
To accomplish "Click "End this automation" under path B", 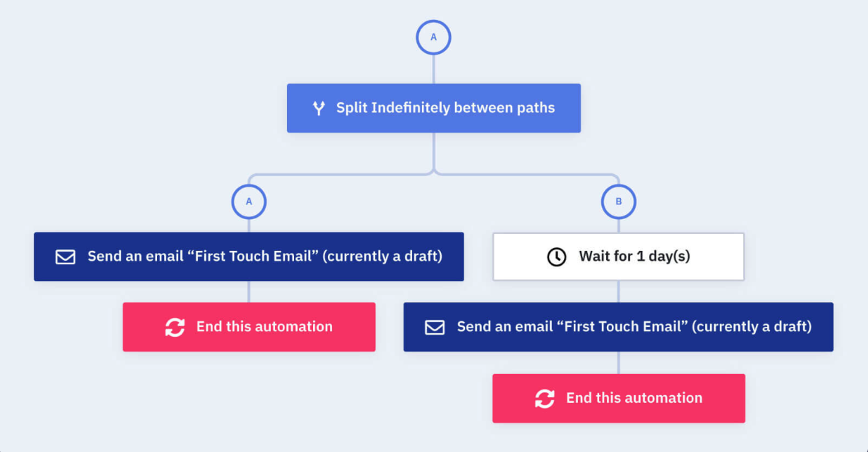I will [634, 399].
